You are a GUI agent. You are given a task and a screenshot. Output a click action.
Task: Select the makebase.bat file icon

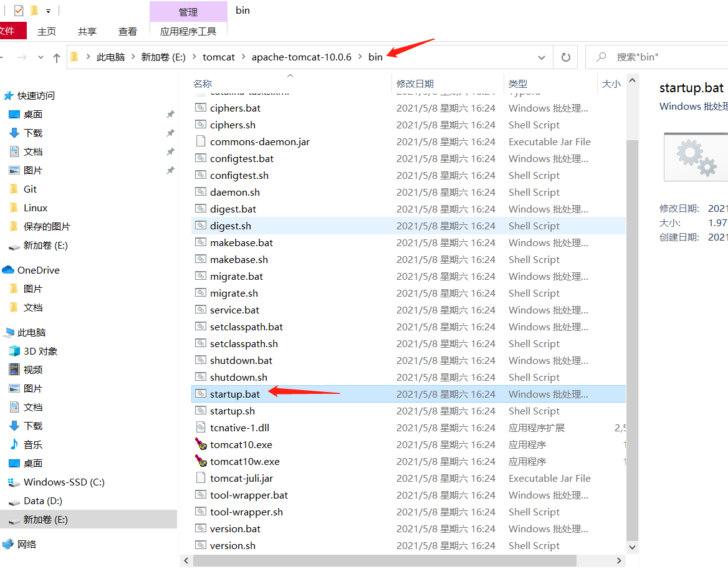[x=201, y=242]
